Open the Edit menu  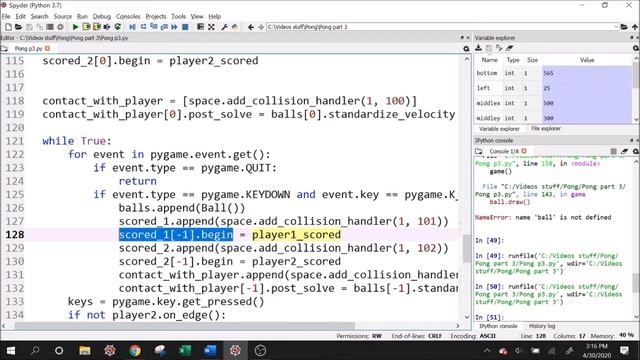(x=20, y=16)
